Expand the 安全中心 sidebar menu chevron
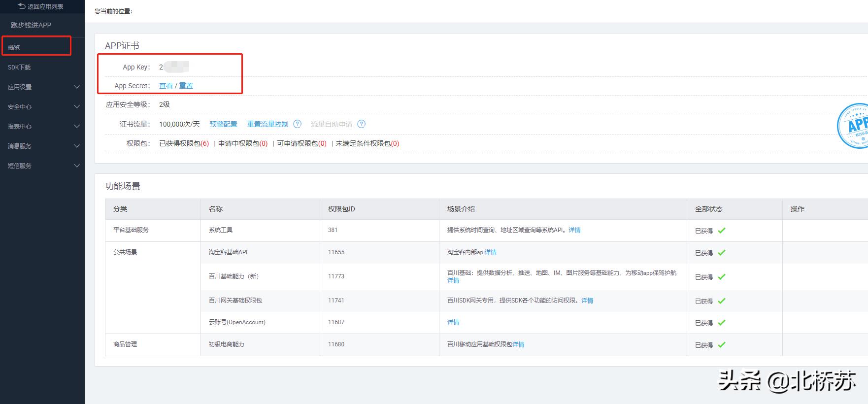Viewport: 868px width, 404px height. point(77,106)
